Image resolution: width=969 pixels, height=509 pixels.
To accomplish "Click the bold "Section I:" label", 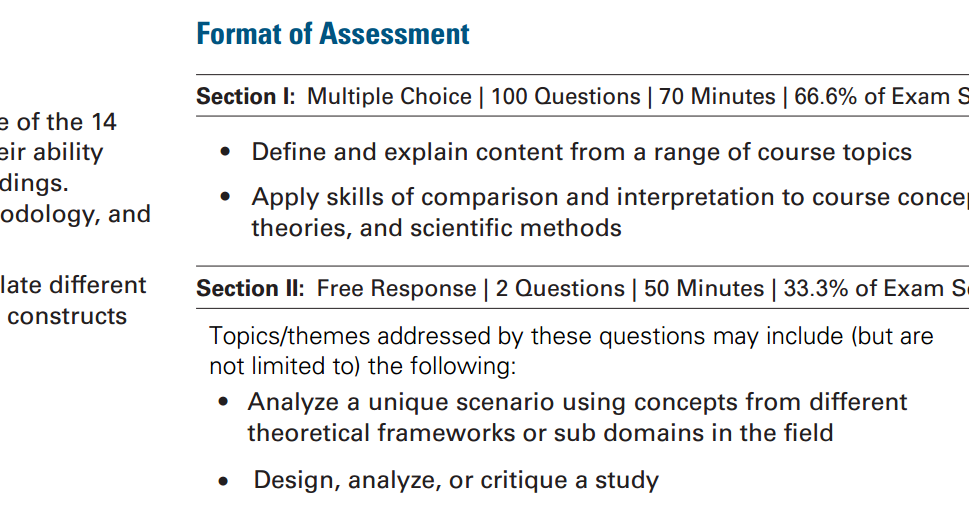I will 246,97.
